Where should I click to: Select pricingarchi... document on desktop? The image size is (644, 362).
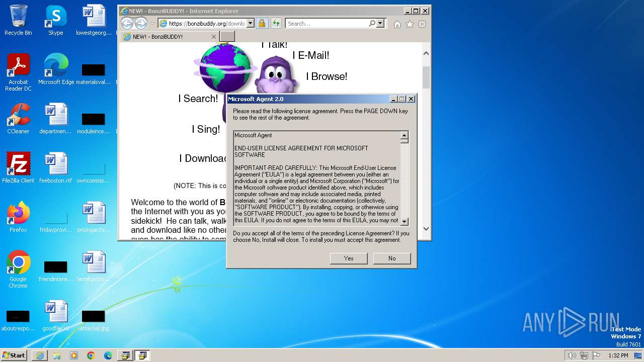tap(94, 217)
